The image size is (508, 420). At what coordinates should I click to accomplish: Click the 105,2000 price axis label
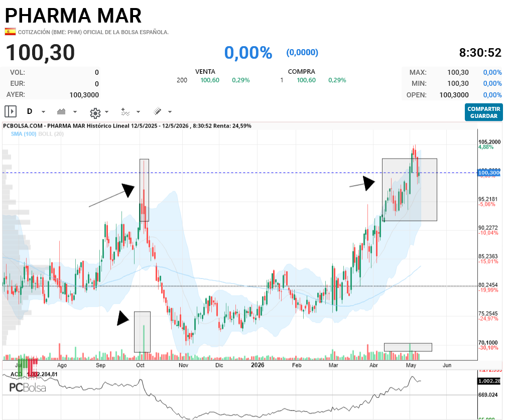tap(489, 142)
